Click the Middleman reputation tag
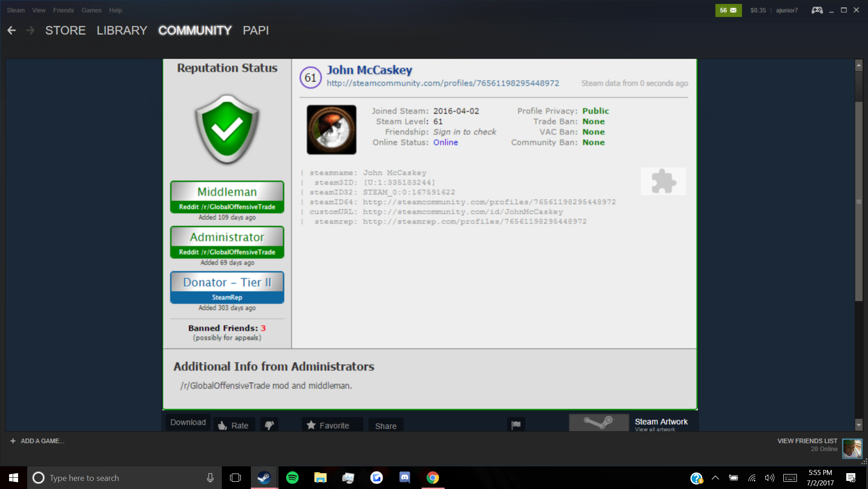868x489 pixels. point(227,197)
